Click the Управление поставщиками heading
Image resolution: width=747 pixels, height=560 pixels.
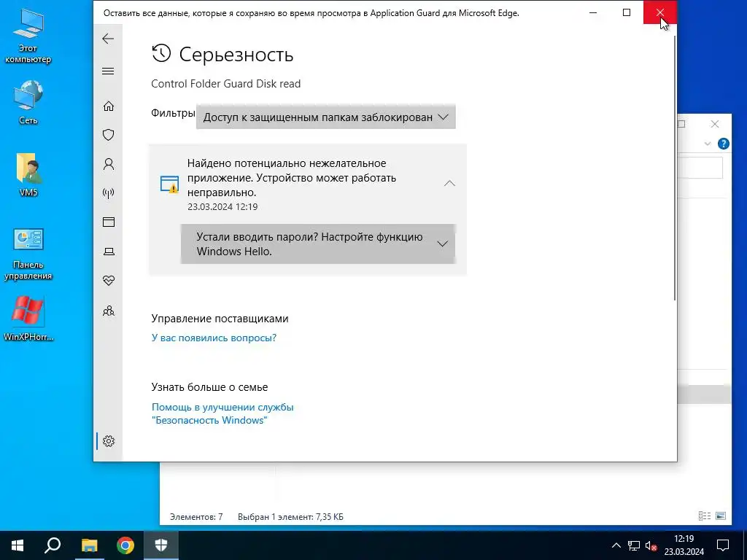[220, 319]
